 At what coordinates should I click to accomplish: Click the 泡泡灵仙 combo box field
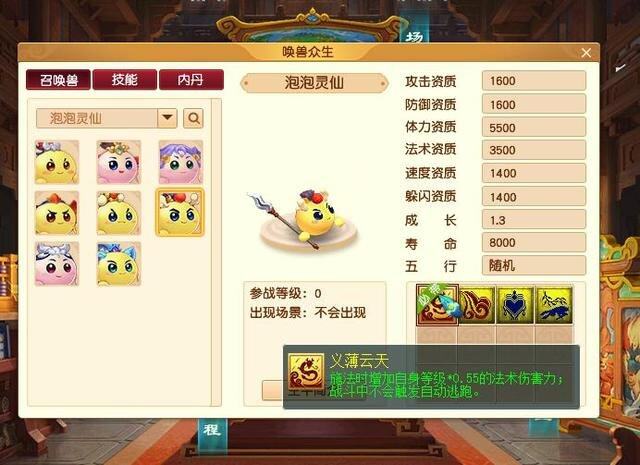pos(107,118)
